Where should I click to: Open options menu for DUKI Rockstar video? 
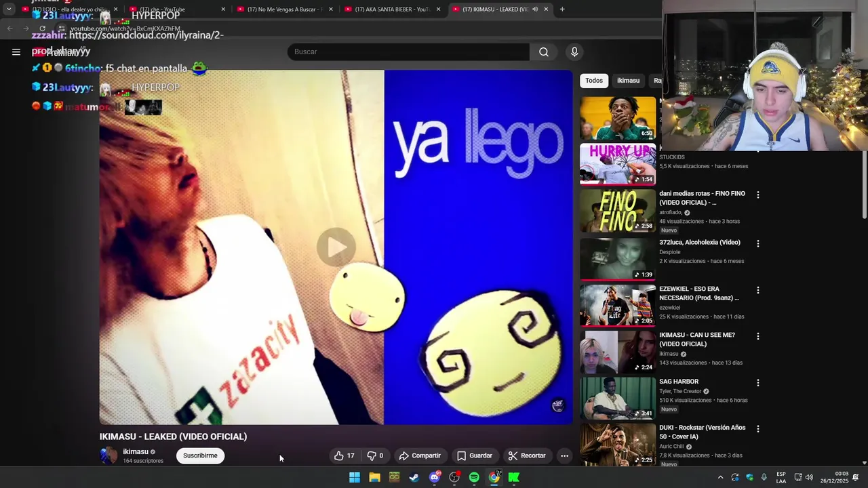758,429
